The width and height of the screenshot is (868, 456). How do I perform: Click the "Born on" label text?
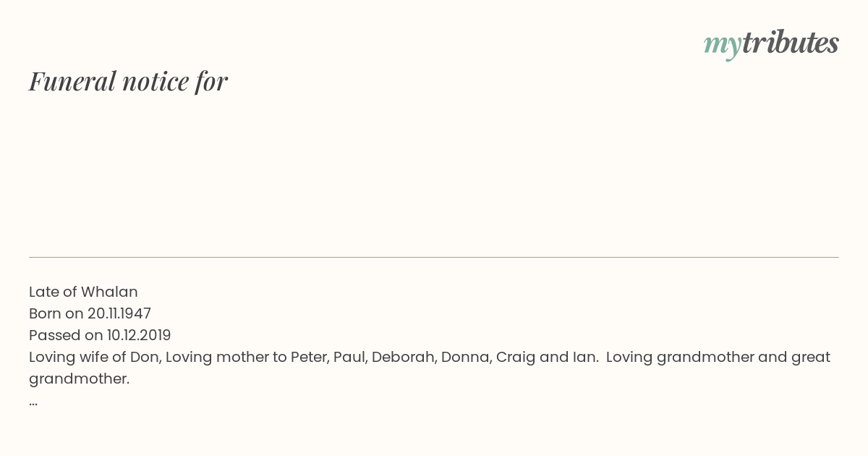point(56,313)
